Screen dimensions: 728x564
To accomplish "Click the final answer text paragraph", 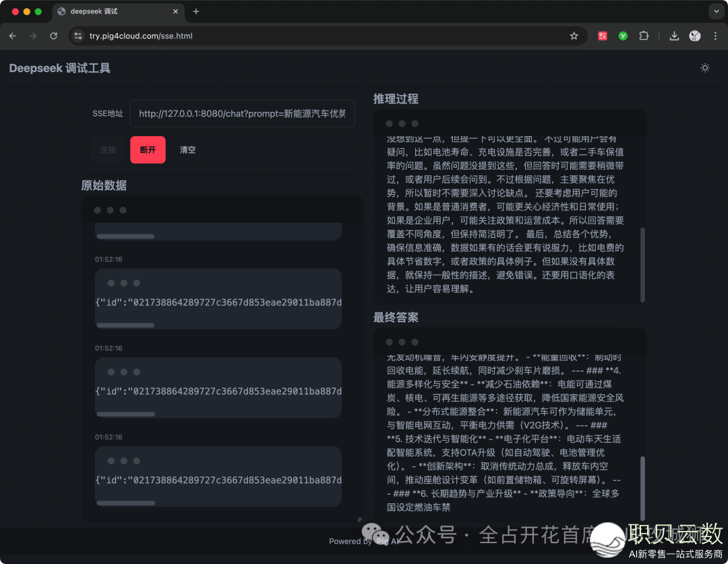I will 505,432.
